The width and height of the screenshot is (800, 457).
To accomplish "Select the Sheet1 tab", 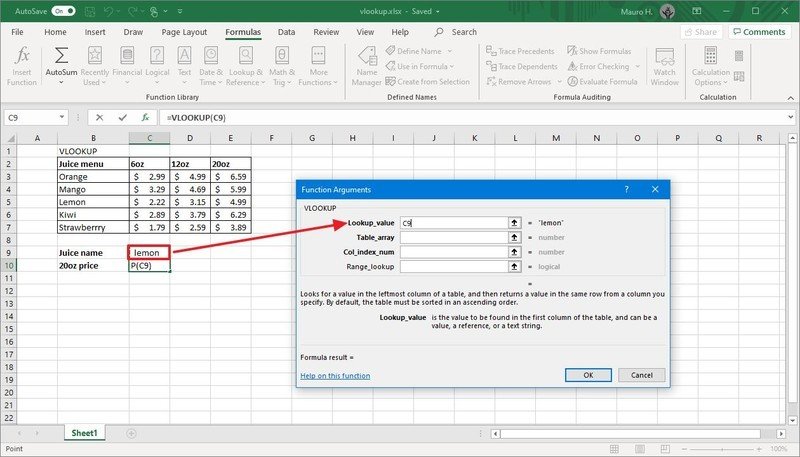I will (84, 433).
